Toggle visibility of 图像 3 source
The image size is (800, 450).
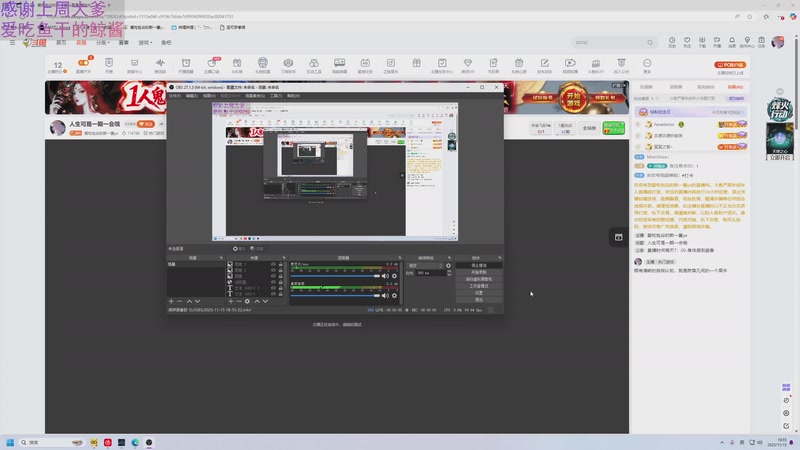click(273, 264)
